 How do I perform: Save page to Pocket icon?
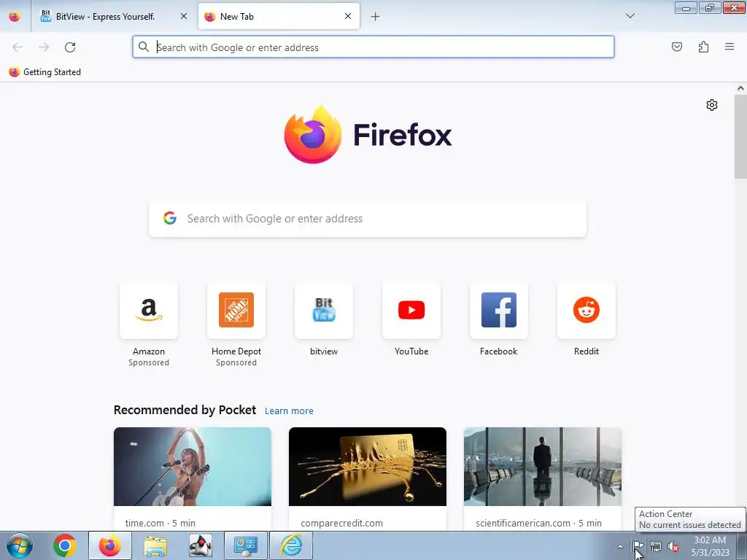[677, 47]
